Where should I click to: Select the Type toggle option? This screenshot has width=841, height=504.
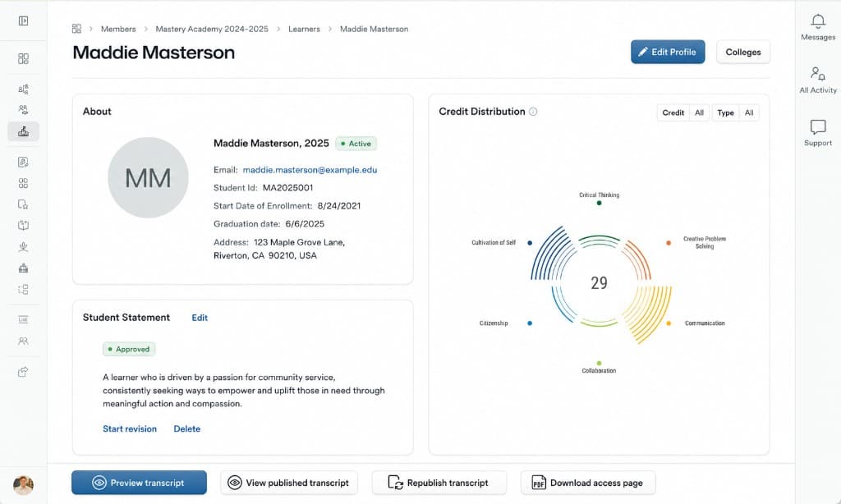(x=726, y=112)
